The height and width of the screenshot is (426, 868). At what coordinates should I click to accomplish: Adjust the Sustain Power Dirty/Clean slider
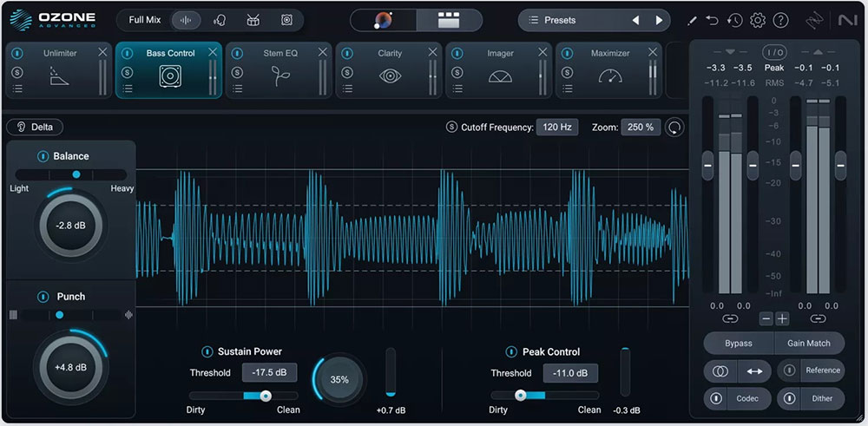click(x=244, y=396)
